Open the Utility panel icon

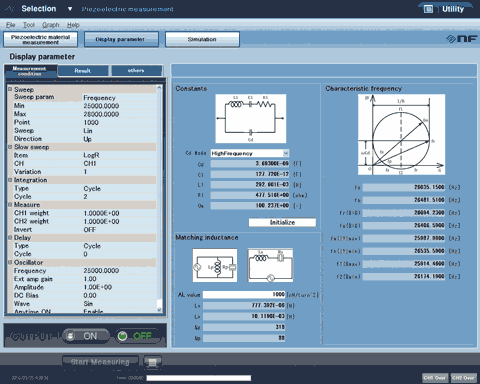(x=428, y=9)
